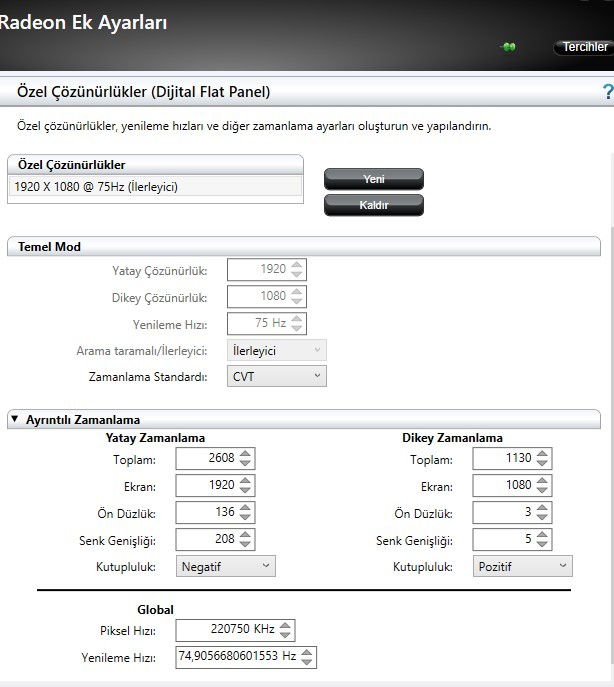Open the Arama taramalı/İlerleyici dropdown
This screenshot has height=687, width=614.
[x=277, y=351]
